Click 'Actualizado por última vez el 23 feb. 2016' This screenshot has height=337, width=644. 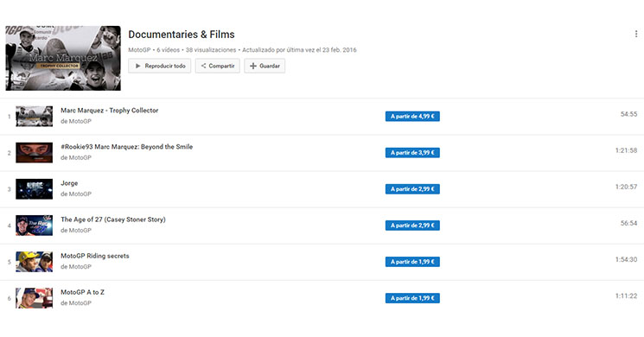299,50
